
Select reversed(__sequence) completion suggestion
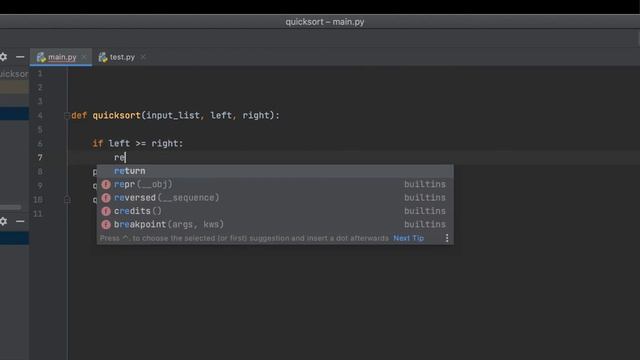pos(275,198)
